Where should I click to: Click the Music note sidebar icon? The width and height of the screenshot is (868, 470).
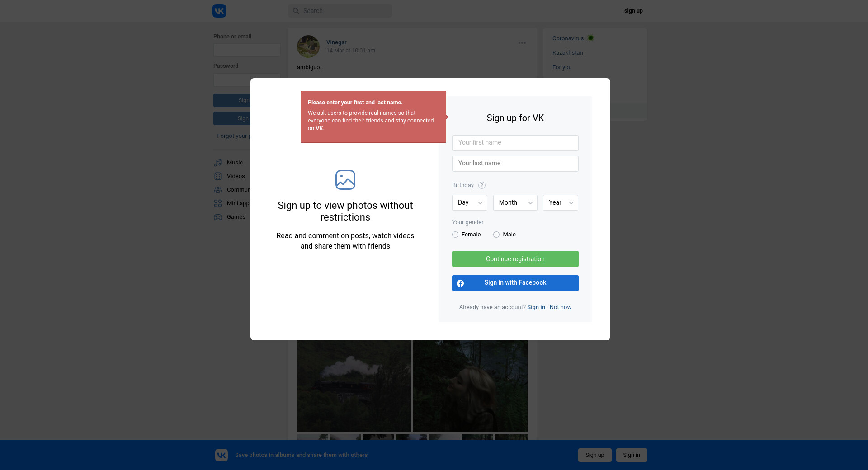click(218, 163)
